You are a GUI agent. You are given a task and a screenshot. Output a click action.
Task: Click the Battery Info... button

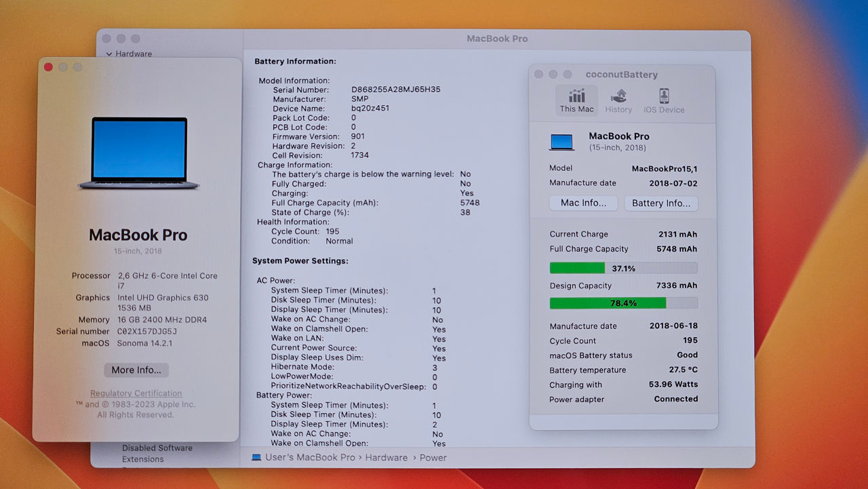pyautogui.click(x=661, y=203)
